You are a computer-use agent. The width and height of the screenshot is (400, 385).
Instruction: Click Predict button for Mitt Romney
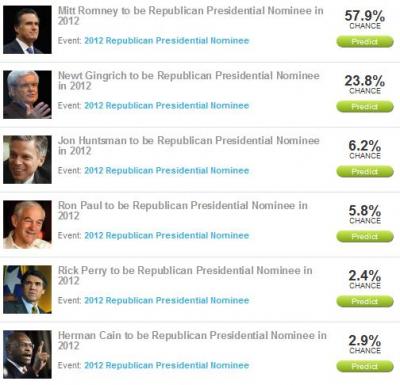[x=365, y=42]
